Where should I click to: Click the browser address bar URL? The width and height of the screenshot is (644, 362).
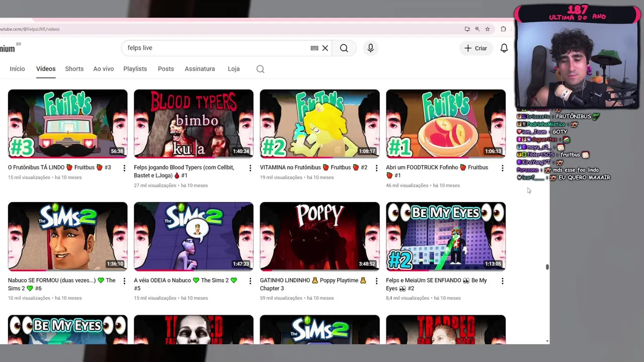click(x=30, y=29)
